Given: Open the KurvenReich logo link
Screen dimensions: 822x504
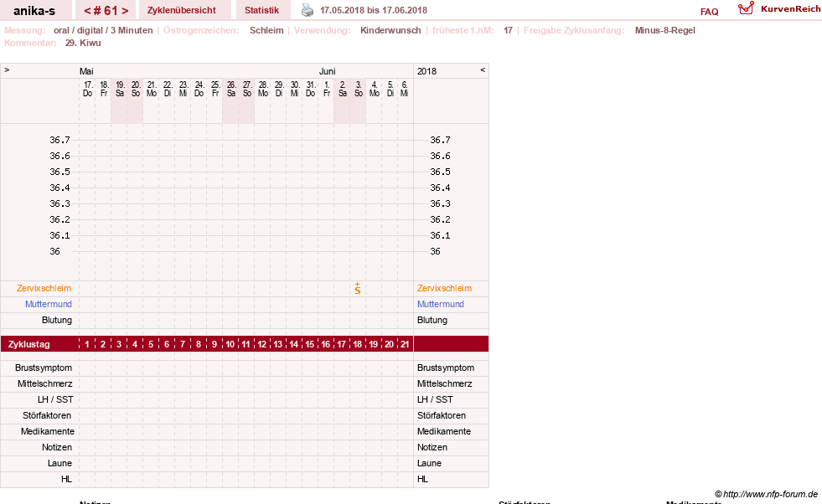Looking at the screenshot, I should click(779, 9).
